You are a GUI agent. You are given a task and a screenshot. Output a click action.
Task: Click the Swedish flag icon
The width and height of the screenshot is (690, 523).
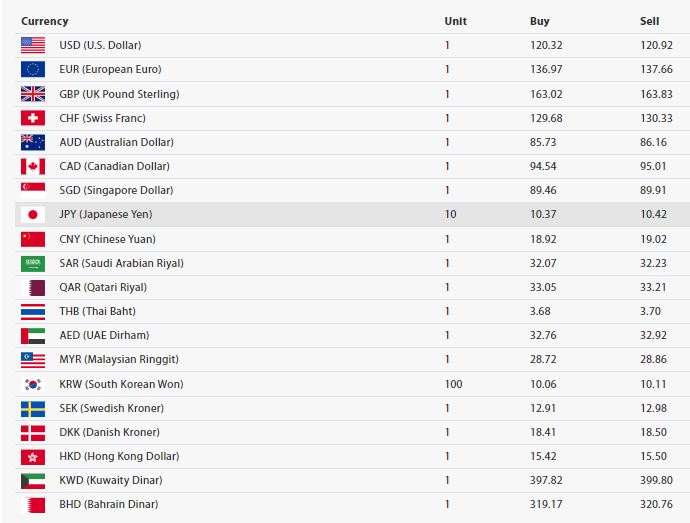pyautogui.click(x=33, y=409)
